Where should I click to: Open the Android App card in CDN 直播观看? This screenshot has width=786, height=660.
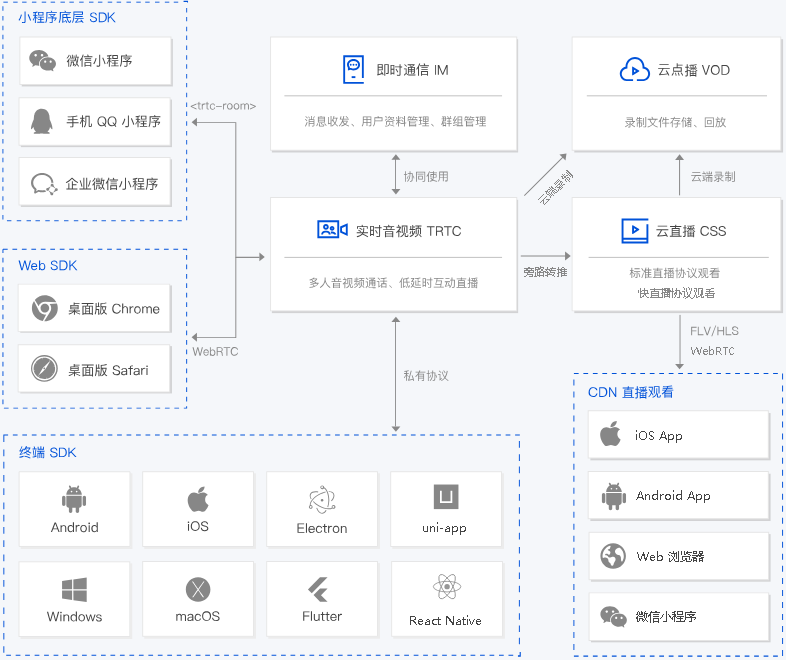coord(679,496)
